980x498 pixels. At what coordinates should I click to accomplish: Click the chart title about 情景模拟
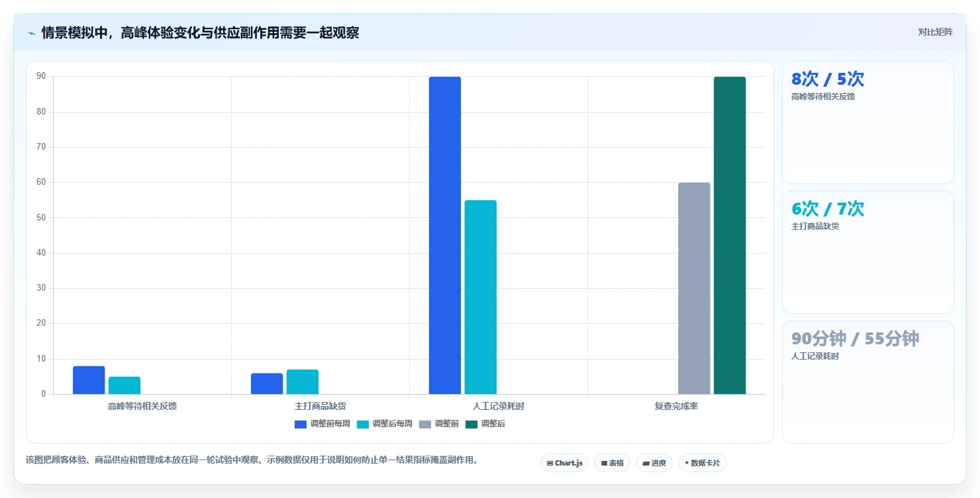pos(200,32)
